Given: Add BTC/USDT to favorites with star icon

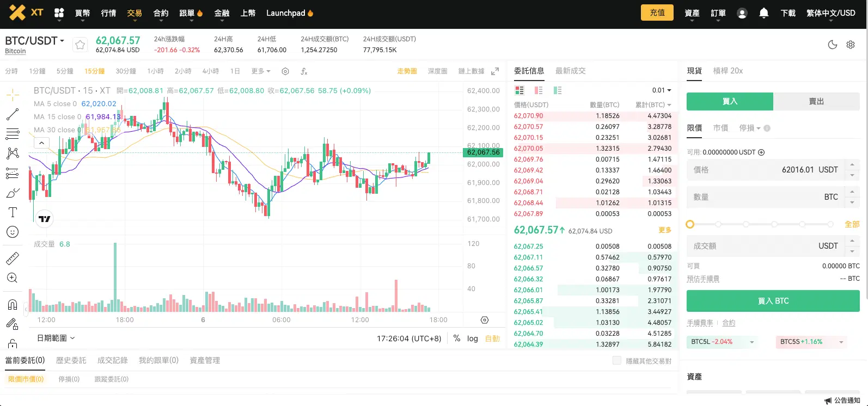Looking at the screenshot, I should (80, 45).
